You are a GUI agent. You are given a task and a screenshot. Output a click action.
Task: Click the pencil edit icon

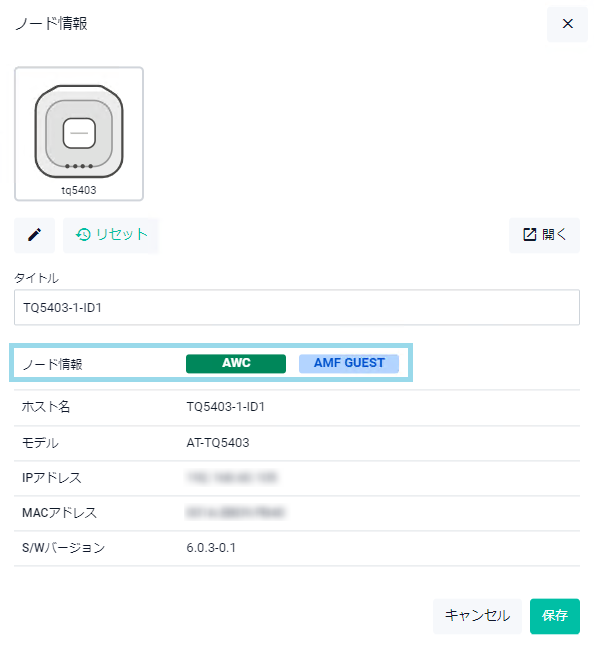click(34, 235)
